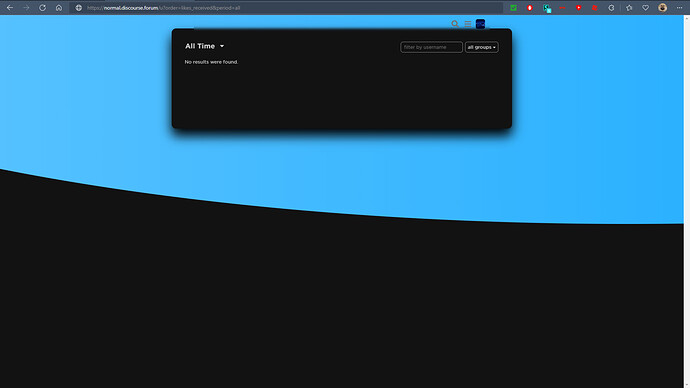Image resolution: width=690 pixels, height=388 pixels.
Task: Open the browser home page icon
Action: (59, 7)
